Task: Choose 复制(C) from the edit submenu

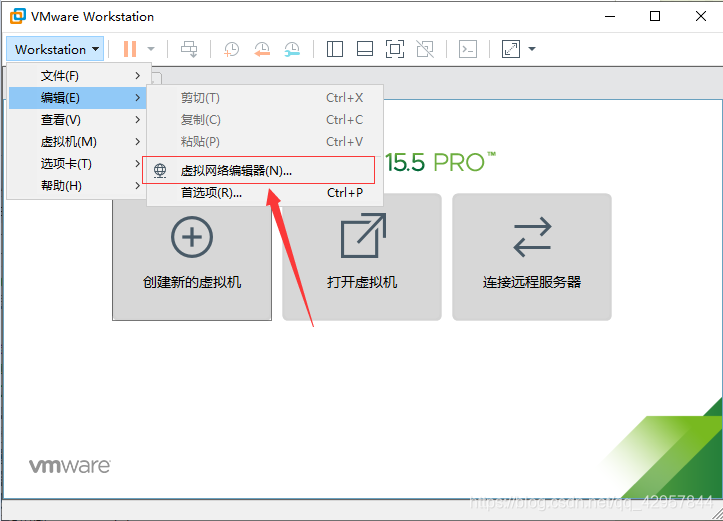Action: [265, 120]
